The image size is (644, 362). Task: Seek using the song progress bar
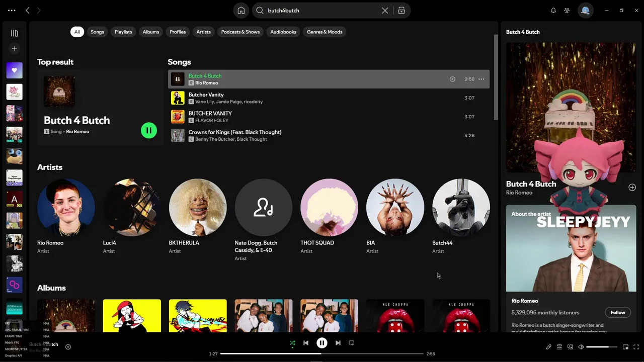point(322,354)
